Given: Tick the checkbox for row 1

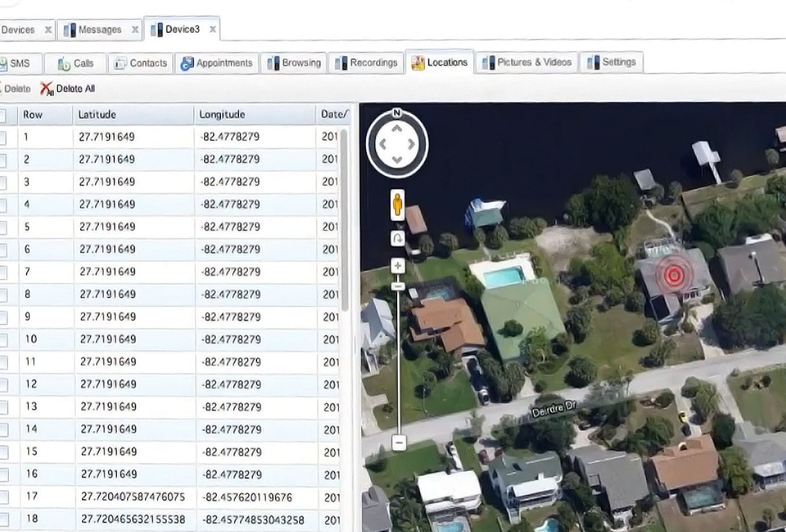Looking at the screenshot, I should pyautogui.click(x=3, y=137).
